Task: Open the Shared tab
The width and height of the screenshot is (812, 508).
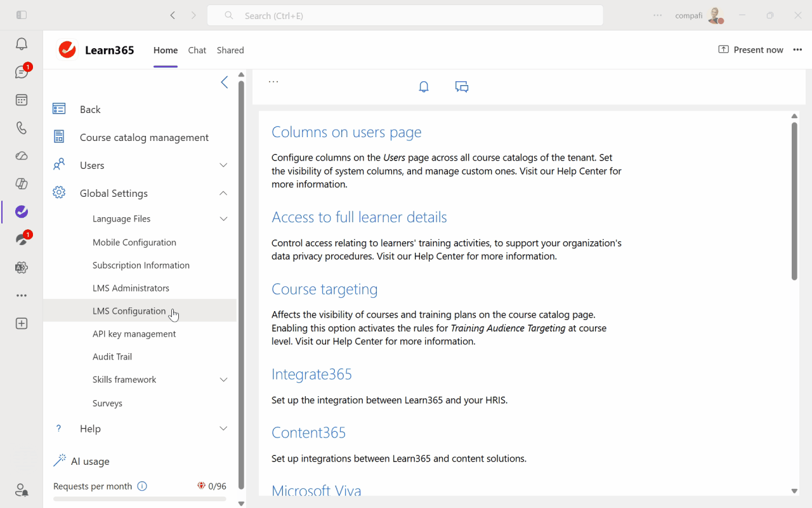Action: click(x=230, y=50)
